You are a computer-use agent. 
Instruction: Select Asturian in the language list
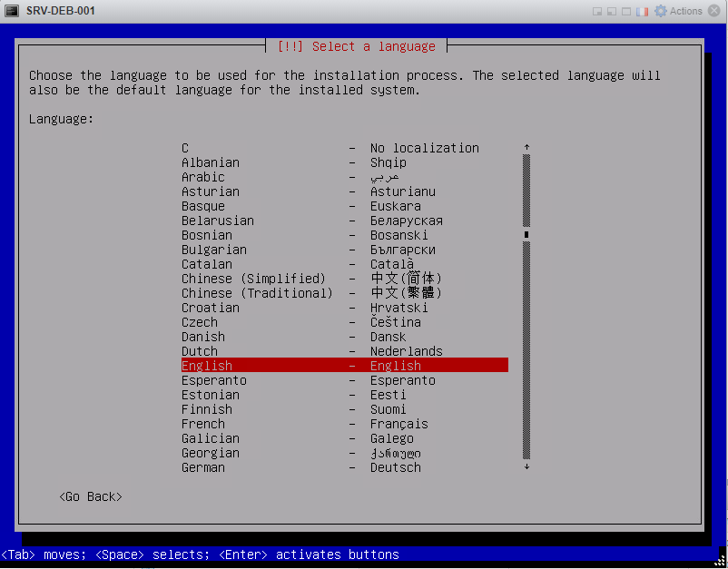[x=345, y=191]
